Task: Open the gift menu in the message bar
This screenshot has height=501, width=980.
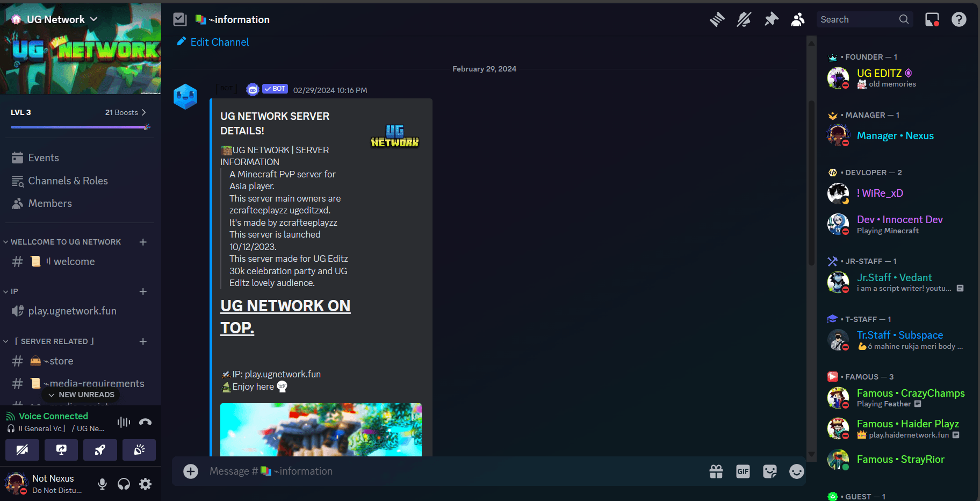Action: [716, 471]
